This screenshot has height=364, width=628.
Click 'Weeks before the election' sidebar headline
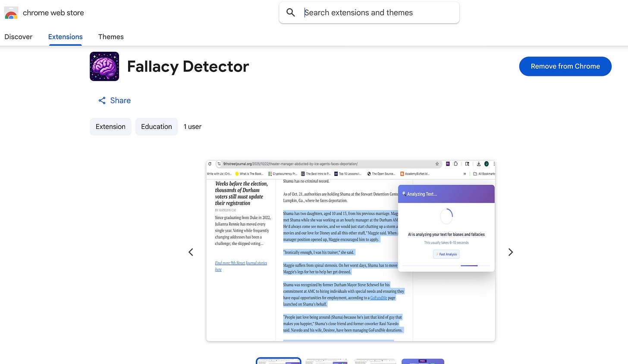pyautogui.click(x=241, y=193)
